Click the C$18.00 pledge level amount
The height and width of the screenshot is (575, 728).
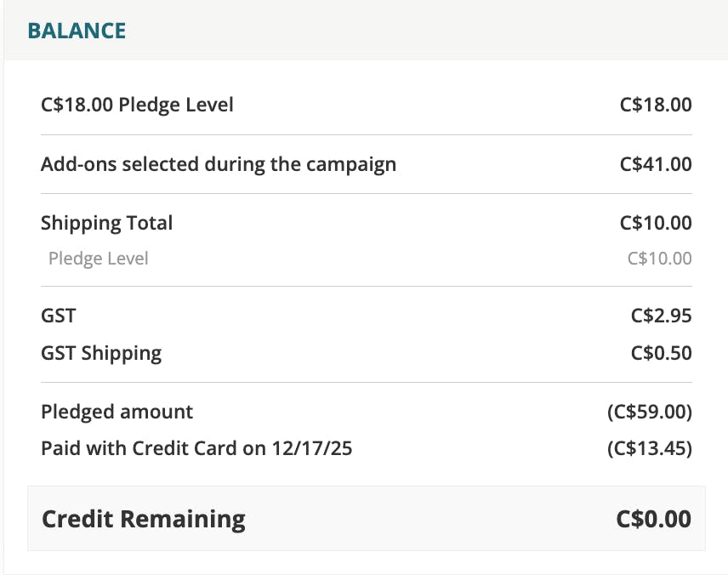tap(656, 105)
